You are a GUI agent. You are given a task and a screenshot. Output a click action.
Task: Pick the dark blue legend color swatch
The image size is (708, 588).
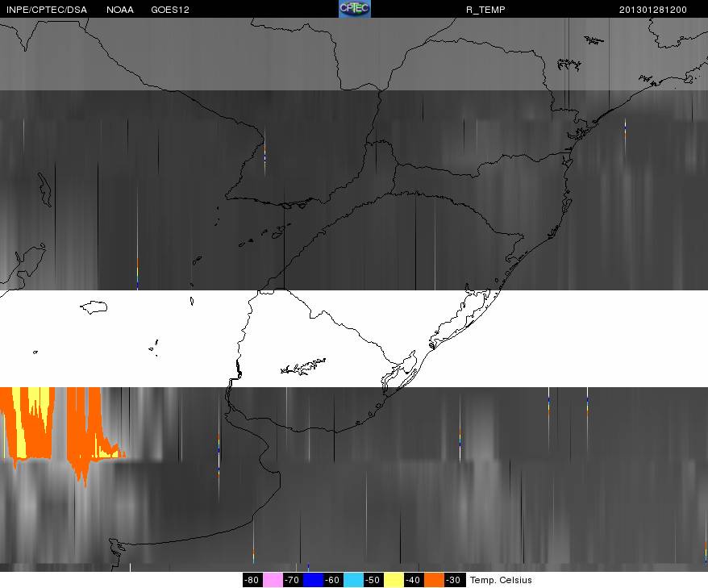point(313,580)
